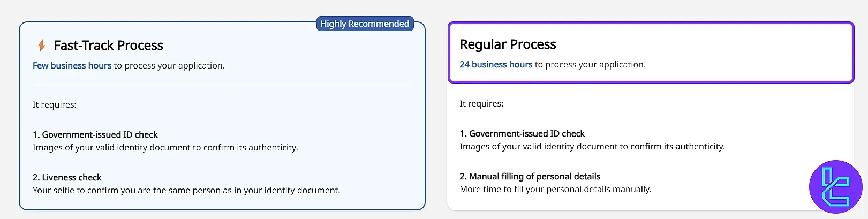Click the divider line in Fast-Track card
868x219 pixels.
pyautogui.click(x=222, y=85)
